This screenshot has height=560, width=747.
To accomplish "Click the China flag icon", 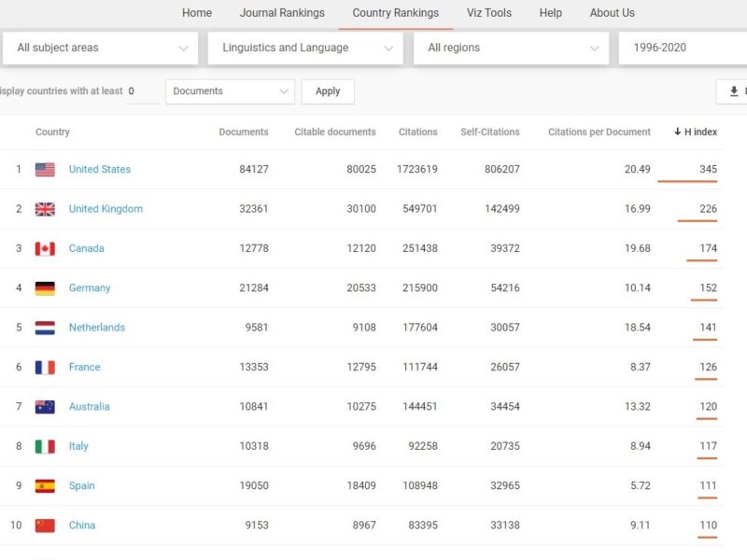I will [x=45, y=525].
